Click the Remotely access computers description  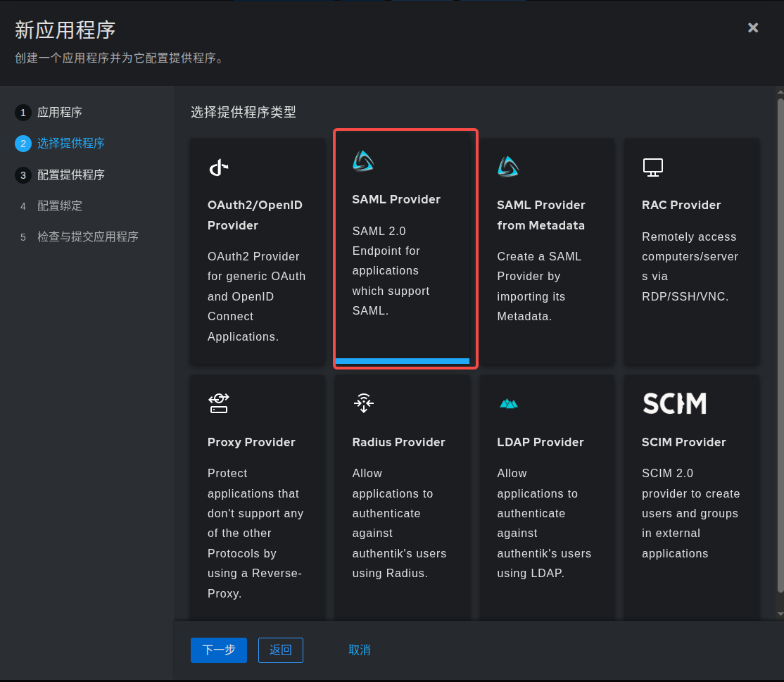tap(690, 267)
